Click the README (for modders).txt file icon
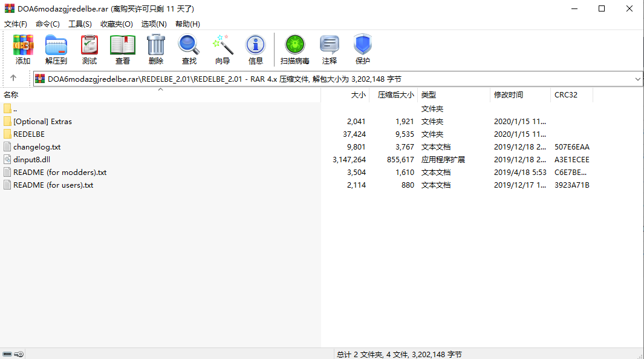Screen dimensions: 644x359 coord(7,173)
